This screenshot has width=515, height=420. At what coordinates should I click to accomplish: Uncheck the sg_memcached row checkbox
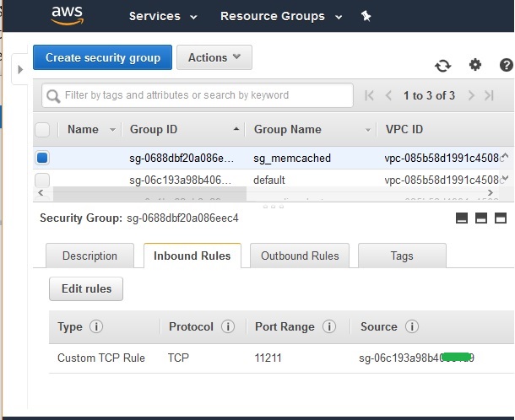(x=42, y=158)
